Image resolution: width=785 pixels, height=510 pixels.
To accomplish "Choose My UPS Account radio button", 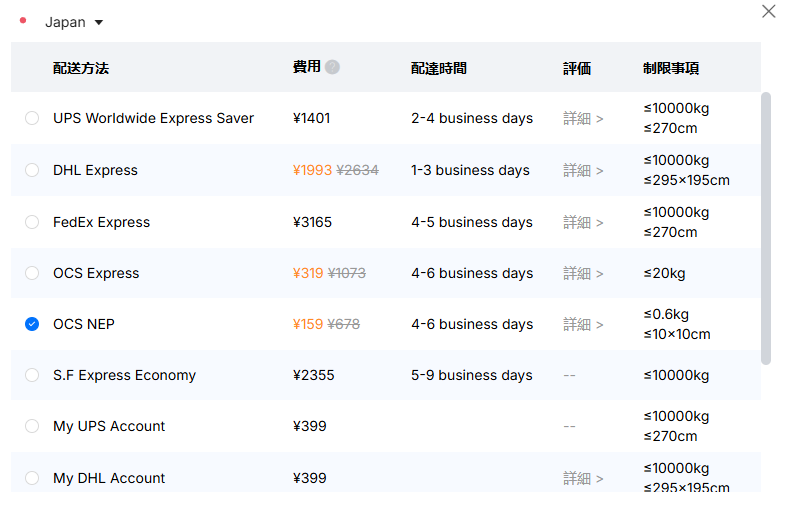I will pyautogui.click(x=32, y=426).
